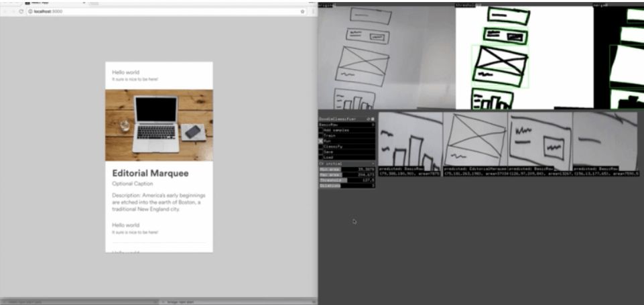Adjust the Max area slider
The width and height of the screenshot is (644, 305).
[347, 175]
